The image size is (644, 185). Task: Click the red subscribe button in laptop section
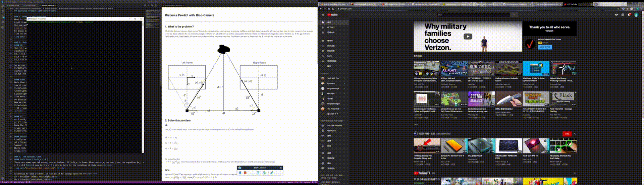point(567,133)
